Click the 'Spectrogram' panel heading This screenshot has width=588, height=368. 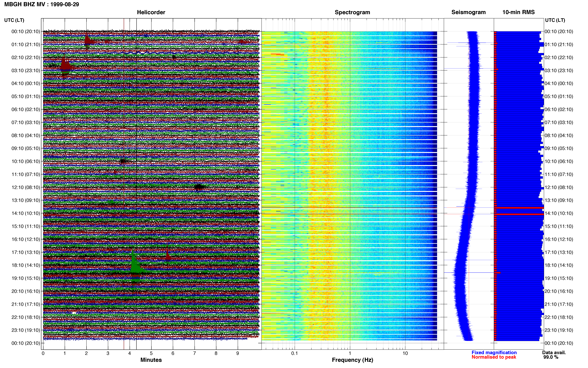click(x=352, y=12)
